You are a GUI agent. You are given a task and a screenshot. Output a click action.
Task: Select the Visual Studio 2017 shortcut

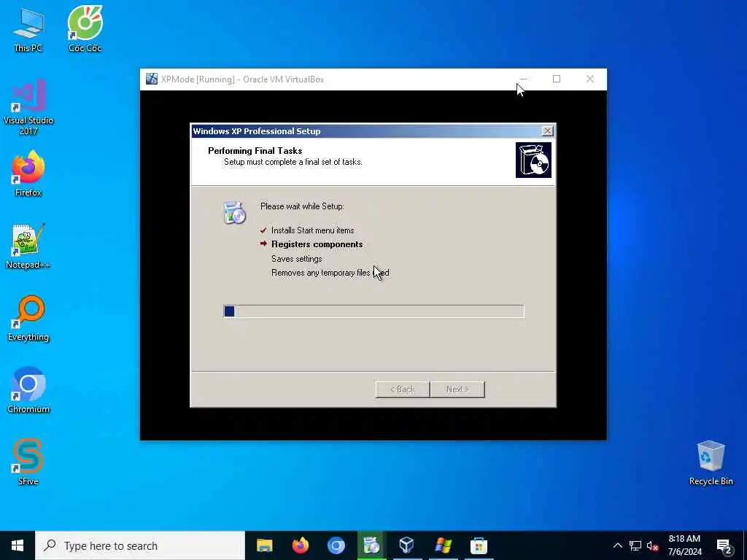pyautogui.click(x=28, y=106)
